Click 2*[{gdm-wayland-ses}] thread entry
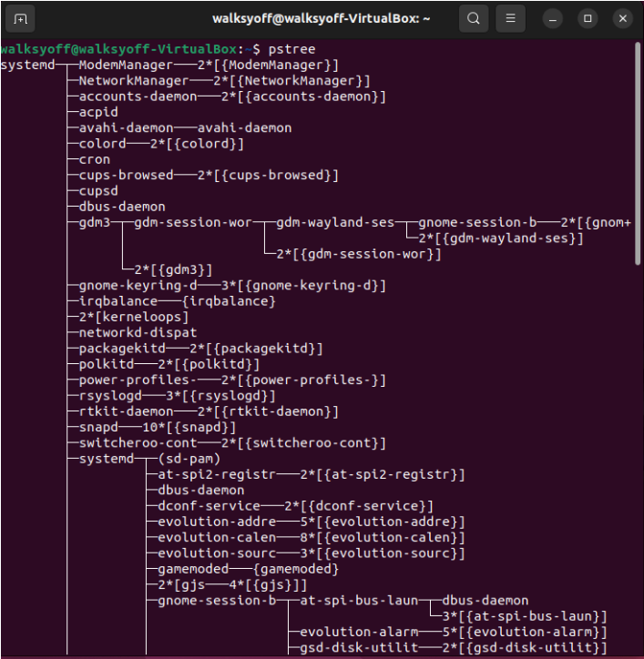The image size is (644, 659). (x=501, y=238)
